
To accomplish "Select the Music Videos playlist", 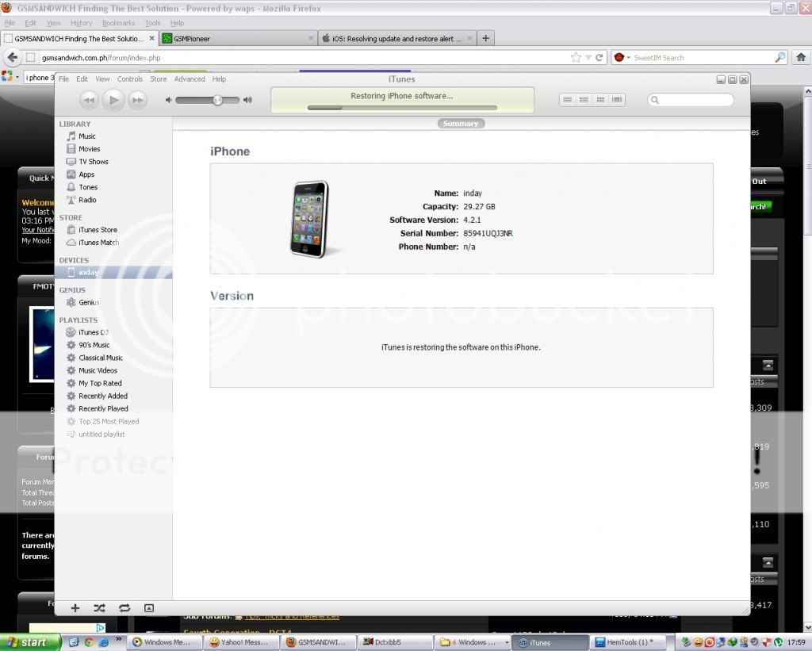I will tap(98, 370).
